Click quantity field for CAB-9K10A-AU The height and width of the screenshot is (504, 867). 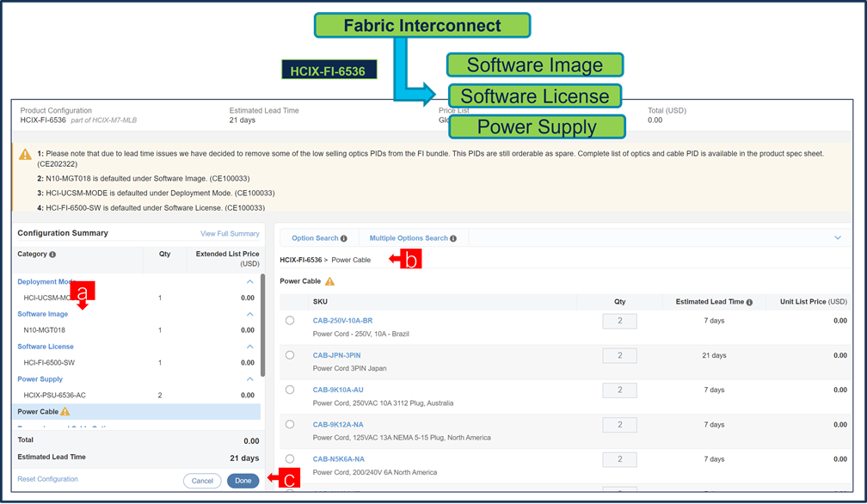coord(620,390)
